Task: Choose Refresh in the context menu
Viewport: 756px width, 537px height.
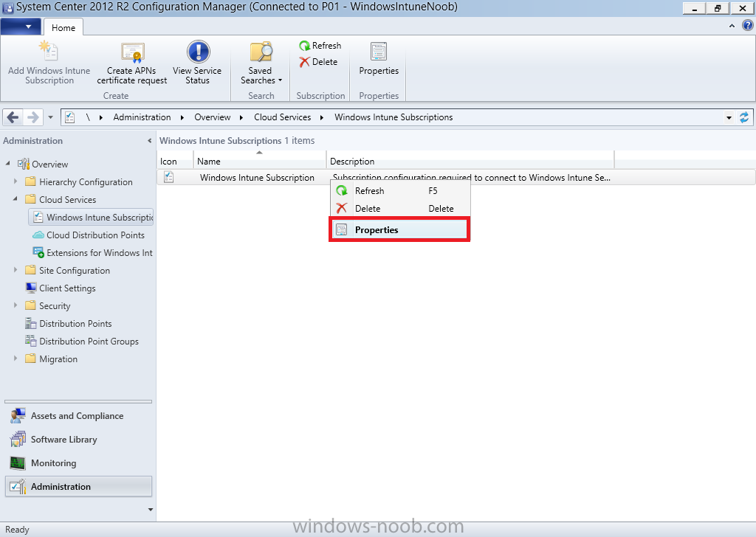Action: point(399,191)
